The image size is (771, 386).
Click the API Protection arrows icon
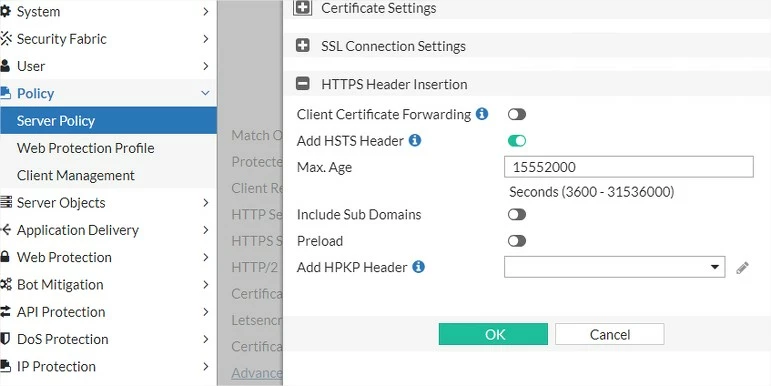pos(5,312)
